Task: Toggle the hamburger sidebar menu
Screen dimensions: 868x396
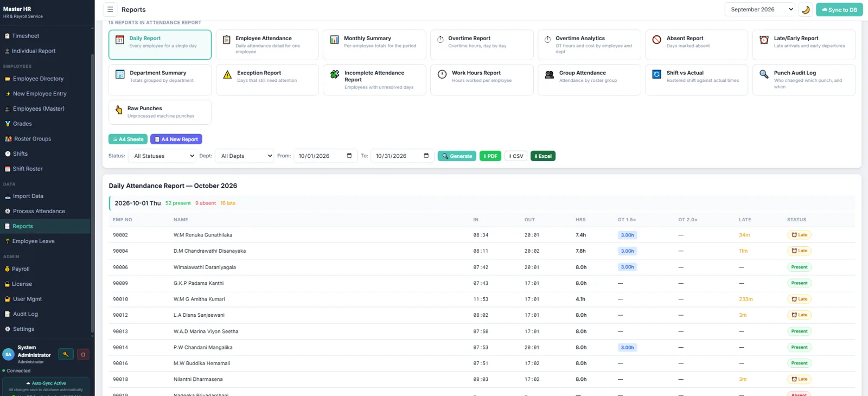Action: (x=110, y=9)
